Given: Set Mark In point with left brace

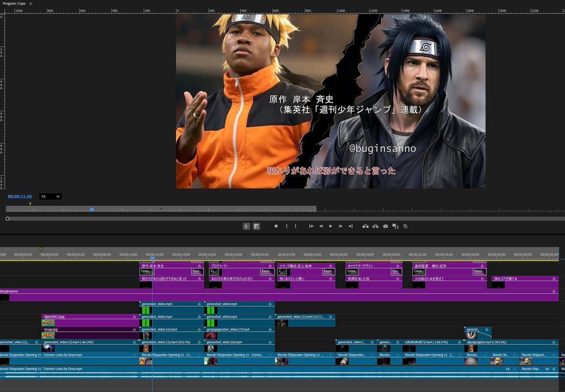Looking at the screenshot, I should point(286,226).
